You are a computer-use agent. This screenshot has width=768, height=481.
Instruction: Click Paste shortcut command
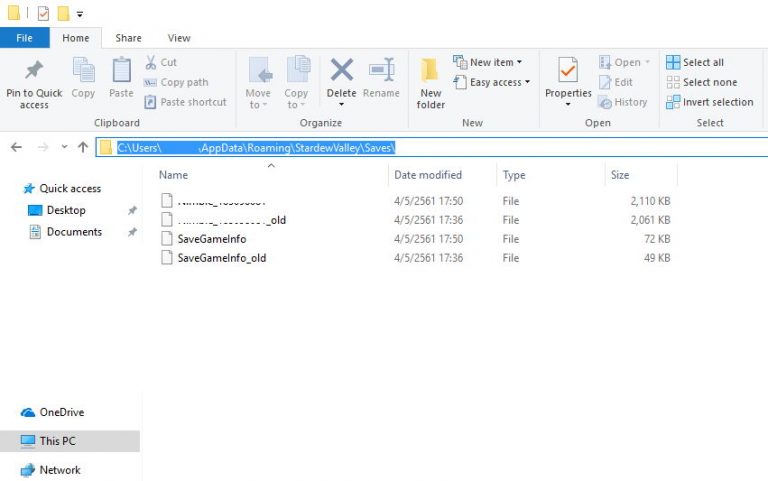186,102
